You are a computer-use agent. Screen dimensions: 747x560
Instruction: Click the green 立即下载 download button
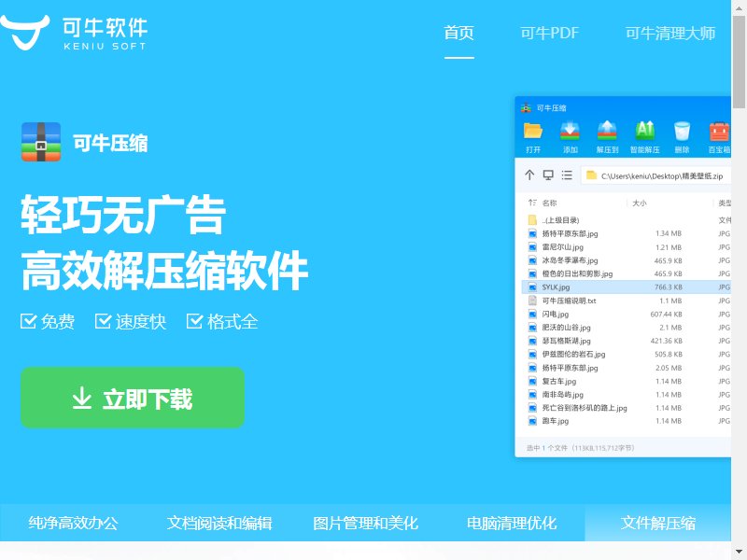pyautogui.click(x=133, y=398)
